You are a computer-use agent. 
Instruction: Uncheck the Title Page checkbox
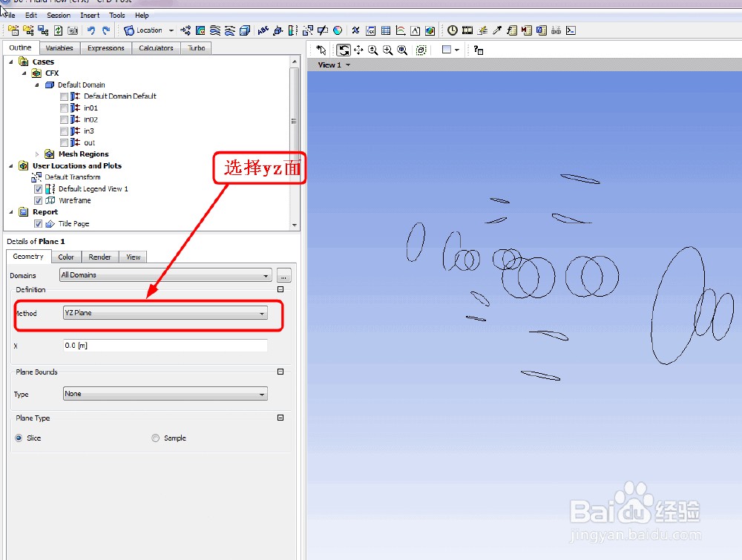(x=39, y=224)
